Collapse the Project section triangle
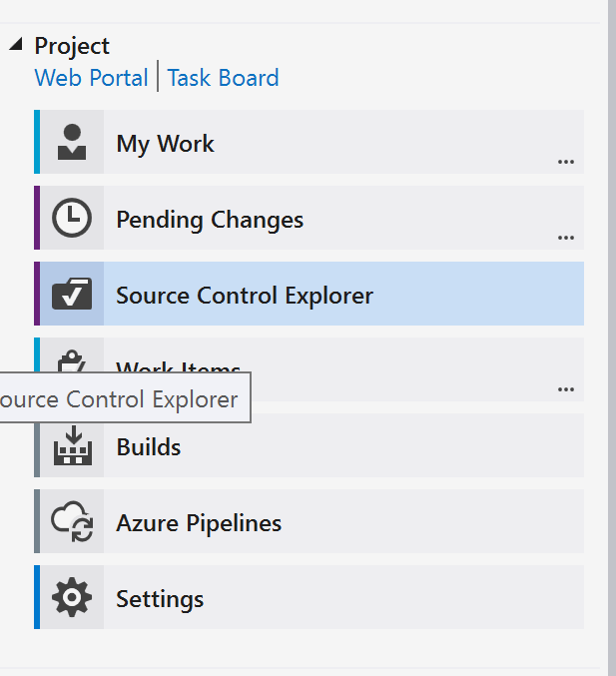616x676 pixels. pos(17,45)
